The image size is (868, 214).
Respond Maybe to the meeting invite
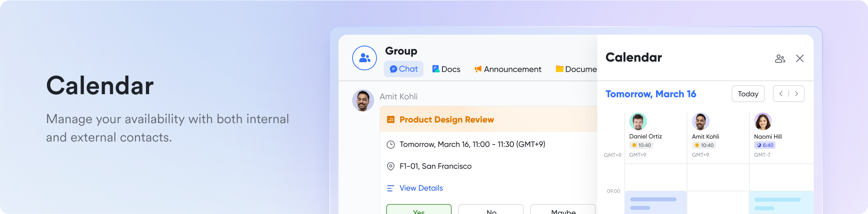(563, 210)
